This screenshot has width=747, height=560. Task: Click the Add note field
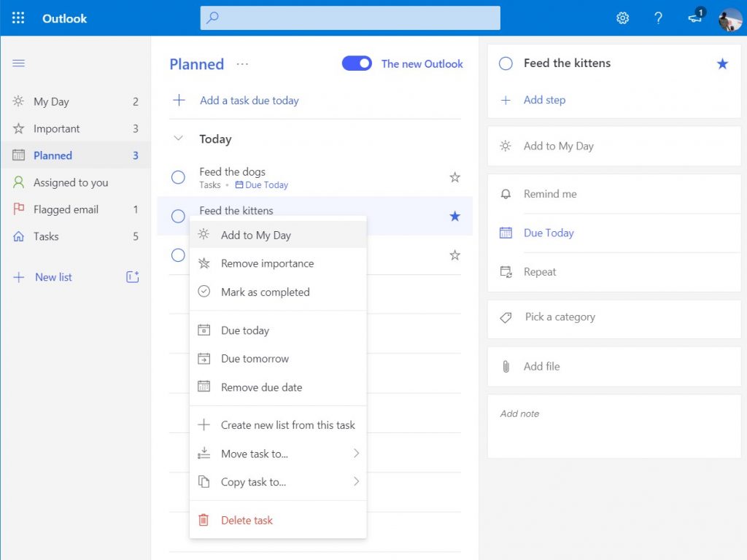tap(614, 427)
